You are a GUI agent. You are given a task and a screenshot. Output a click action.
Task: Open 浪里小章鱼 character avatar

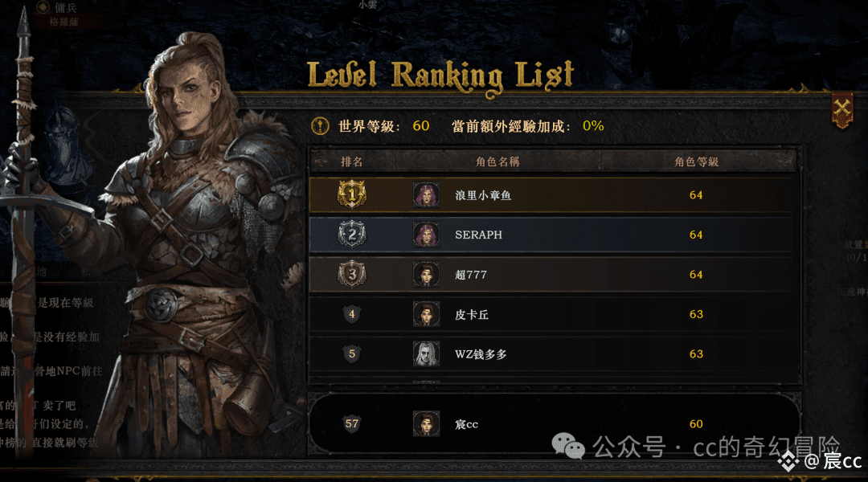tap(426, 194)
